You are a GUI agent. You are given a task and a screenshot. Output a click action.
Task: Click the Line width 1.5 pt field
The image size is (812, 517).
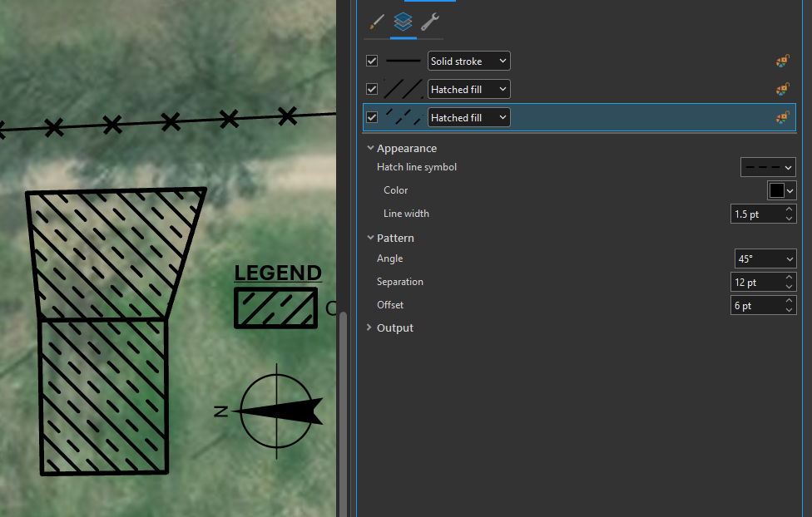(756, 214)
